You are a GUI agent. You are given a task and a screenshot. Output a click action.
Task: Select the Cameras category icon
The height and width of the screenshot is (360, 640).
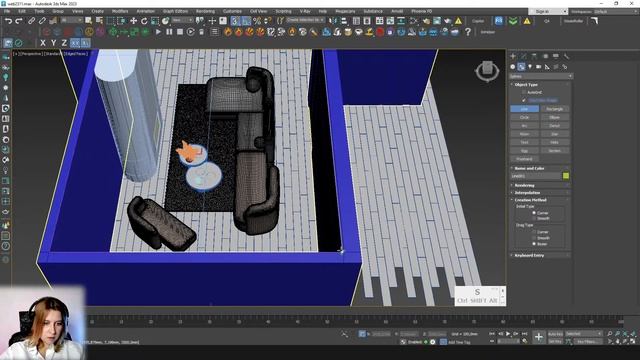point(538,67)
